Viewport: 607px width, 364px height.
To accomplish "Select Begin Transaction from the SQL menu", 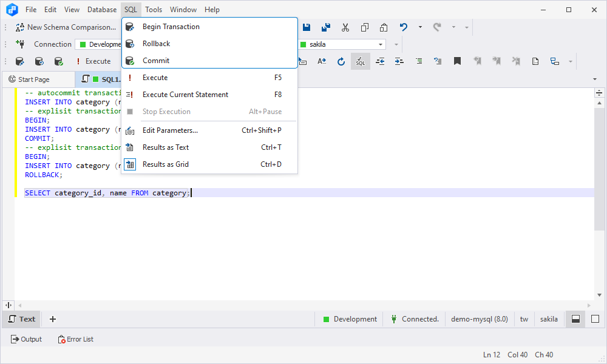I will pyautogui.click(x=209, y=27).
